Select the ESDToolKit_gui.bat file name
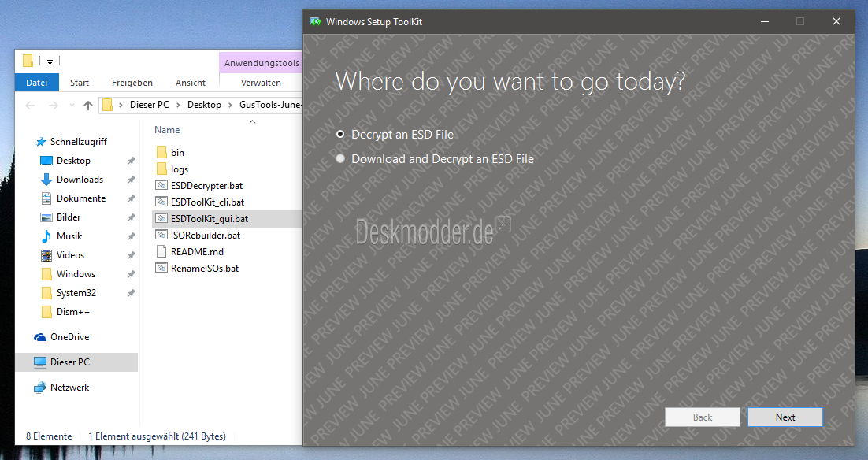 coord(210,219)
